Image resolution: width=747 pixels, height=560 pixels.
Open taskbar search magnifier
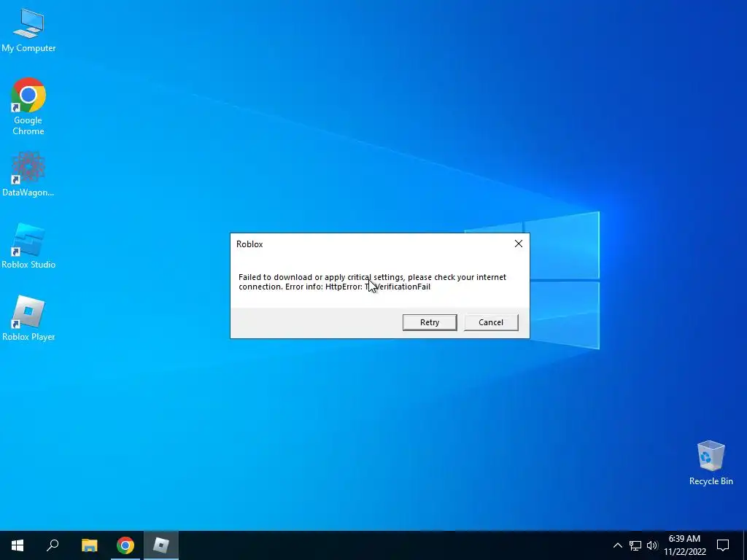point(53,545)
